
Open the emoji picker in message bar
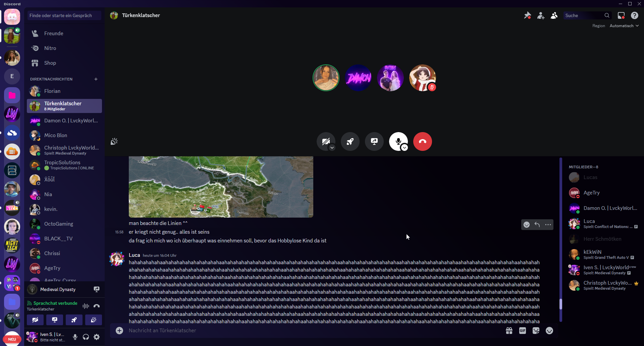(549, 331)
